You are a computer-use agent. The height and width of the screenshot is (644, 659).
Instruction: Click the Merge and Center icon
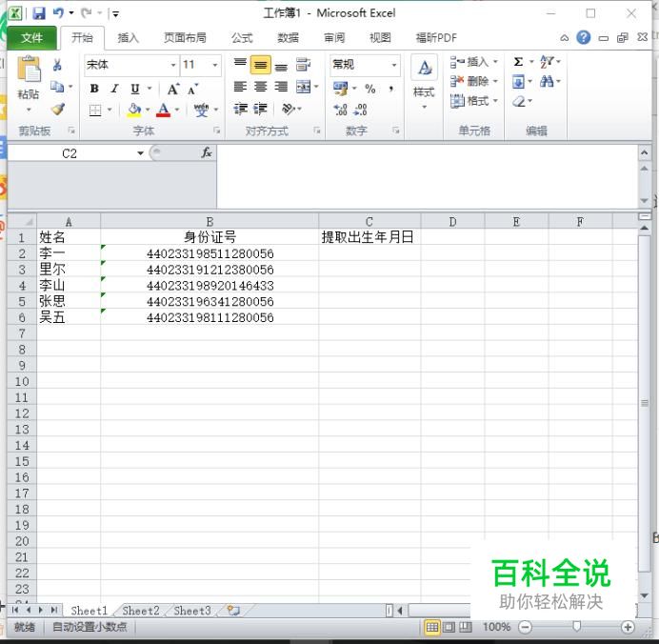coord(303,87)
